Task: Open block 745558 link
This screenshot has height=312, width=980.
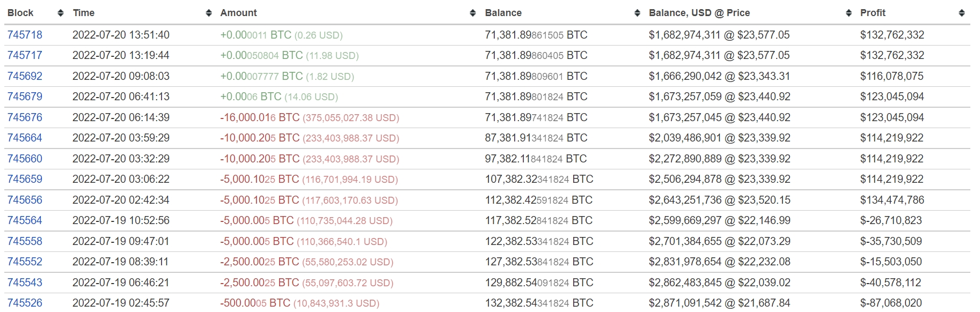Action: point(25,241)
